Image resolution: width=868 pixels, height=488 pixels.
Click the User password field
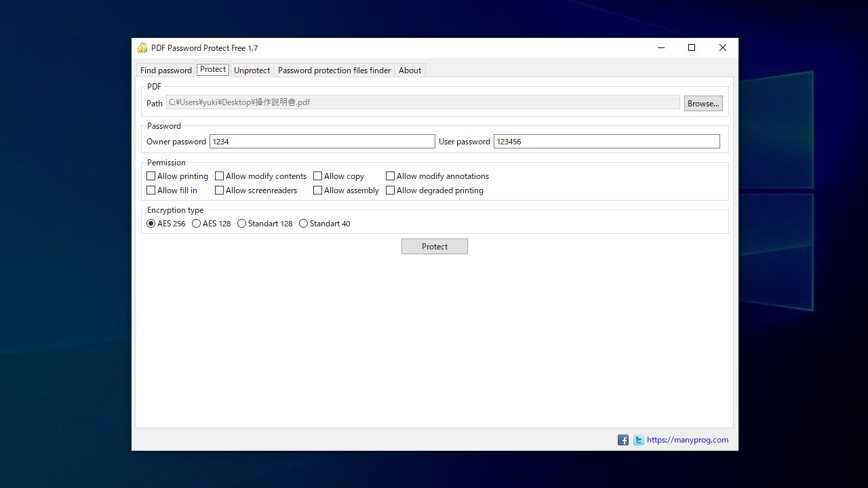[x=607, y=142]
